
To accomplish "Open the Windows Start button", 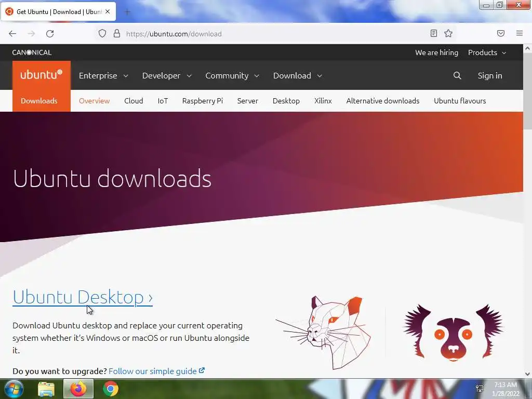I will click(x=14, y=389).
